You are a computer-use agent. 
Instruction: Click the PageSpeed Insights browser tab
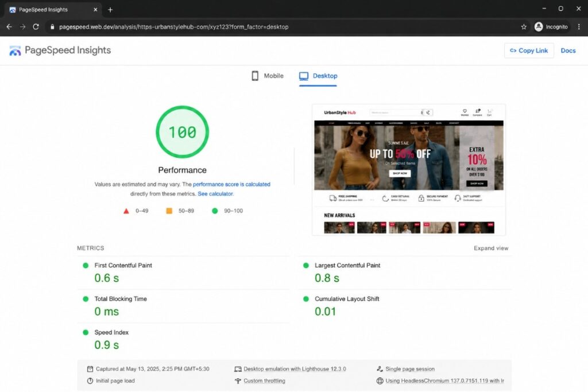click(x=53, y=10)
